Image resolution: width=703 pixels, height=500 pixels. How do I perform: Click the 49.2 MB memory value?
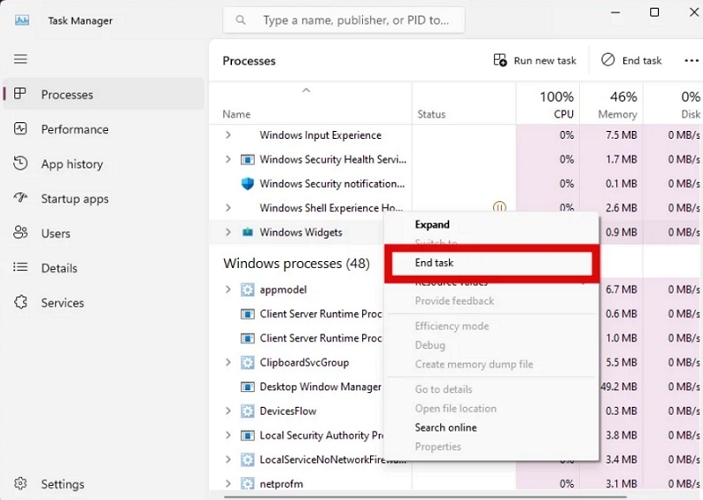[618, 387]
